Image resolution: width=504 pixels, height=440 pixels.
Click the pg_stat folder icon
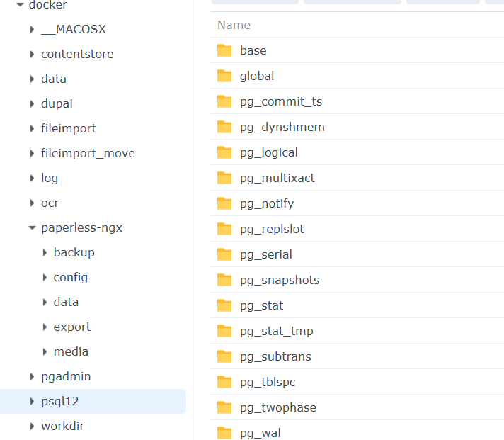point(224,305)
